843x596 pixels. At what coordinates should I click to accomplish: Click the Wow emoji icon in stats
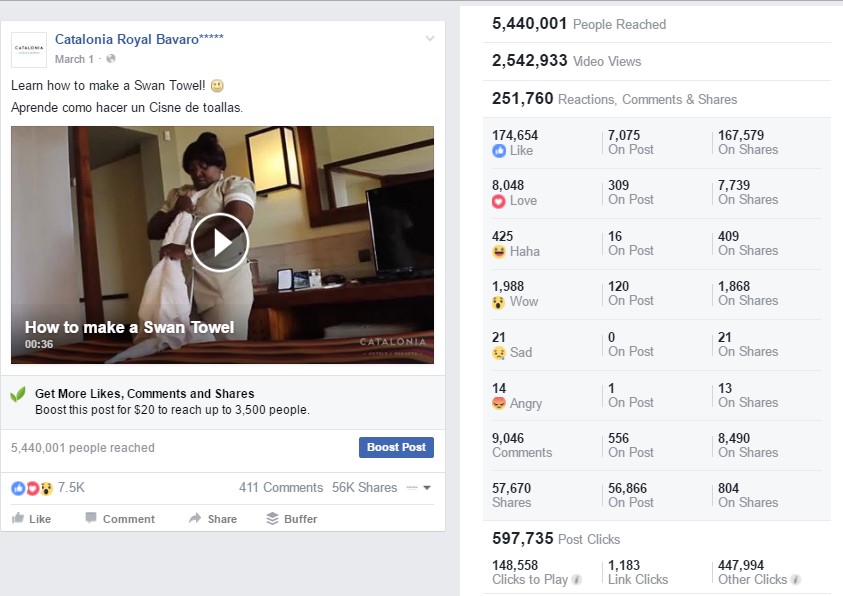pyautogui.click(x=499, y=301)
